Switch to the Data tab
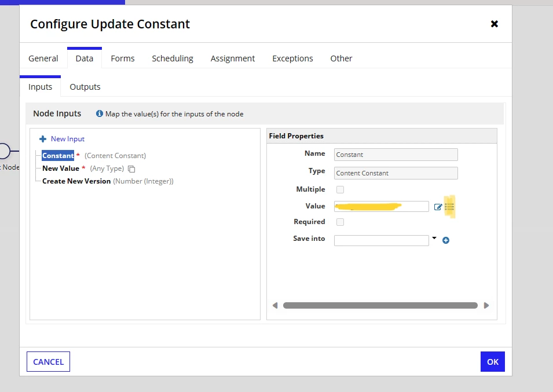This screenshot has width=553, height=392. click(x=85, y=58)
